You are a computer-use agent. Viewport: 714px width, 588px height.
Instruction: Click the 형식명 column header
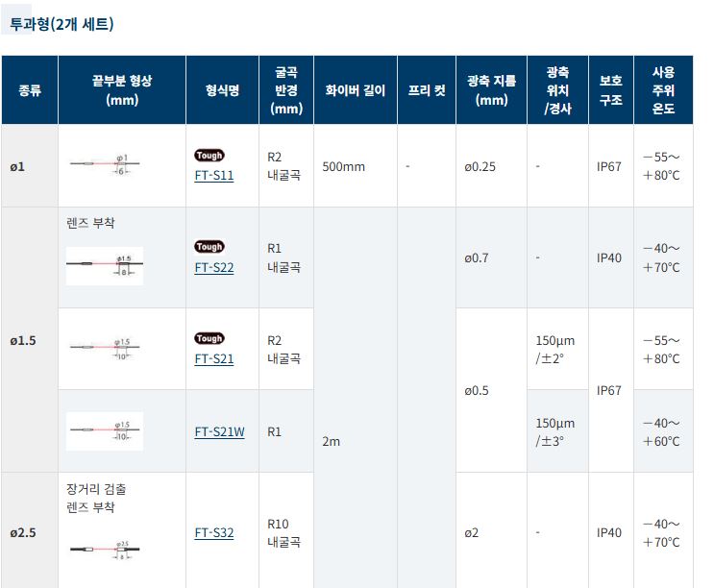pos(222,90)
